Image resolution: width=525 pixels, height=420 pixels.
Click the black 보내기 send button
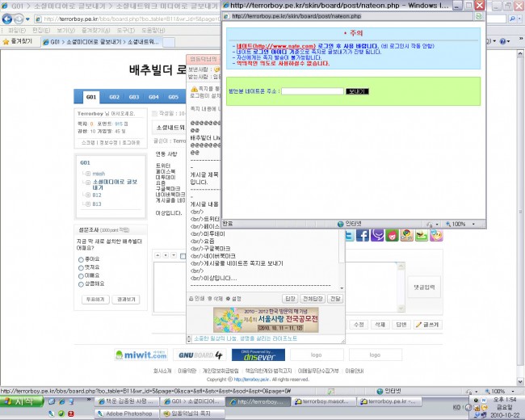pos(357,91)
